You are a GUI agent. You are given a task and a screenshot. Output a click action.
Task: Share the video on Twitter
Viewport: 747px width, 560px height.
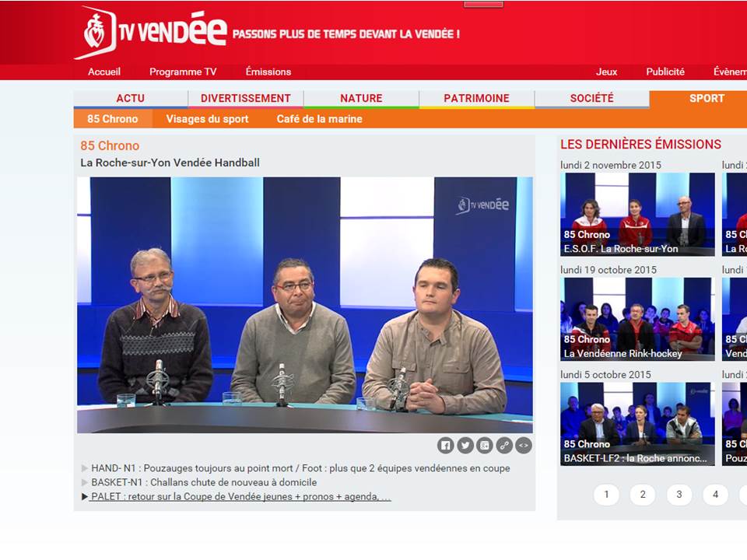point(465,446)
